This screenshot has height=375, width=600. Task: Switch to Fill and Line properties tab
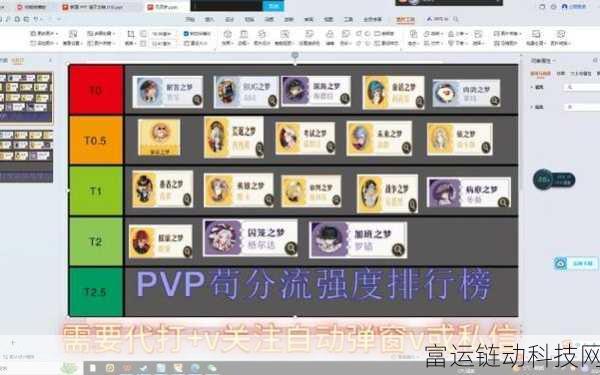540,73
